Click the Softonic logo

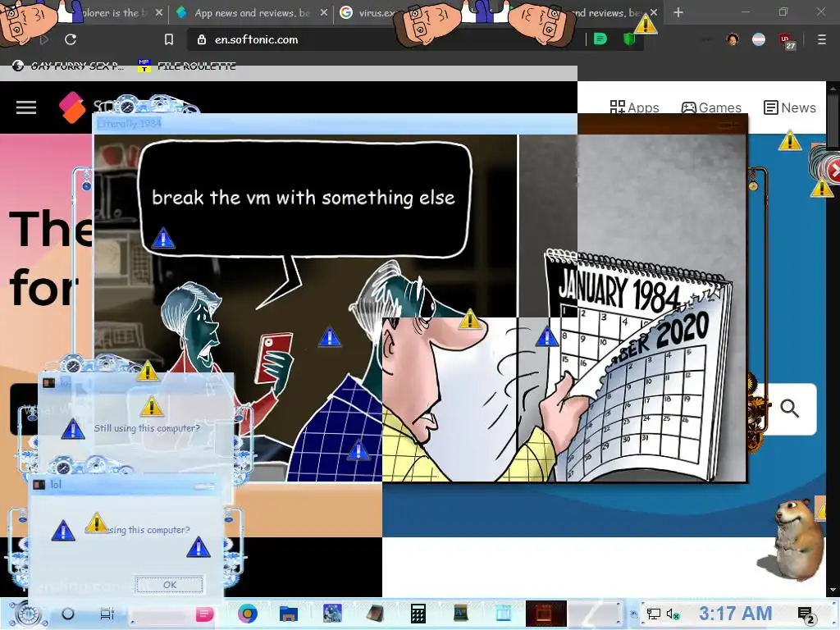point(72,107)
